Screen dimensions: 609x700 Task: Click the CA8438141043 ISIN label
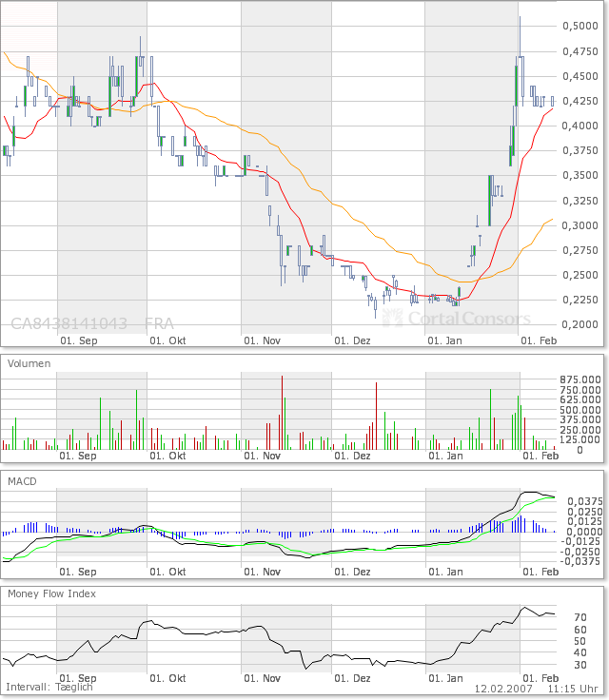pyautogui.click(x=69, y=323)
